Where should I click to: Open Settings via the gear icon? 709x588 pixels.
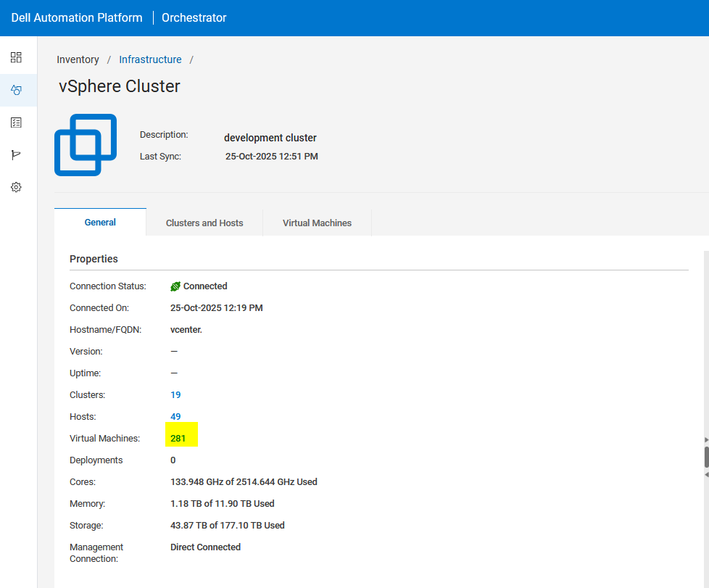click(x=16, y=186)
